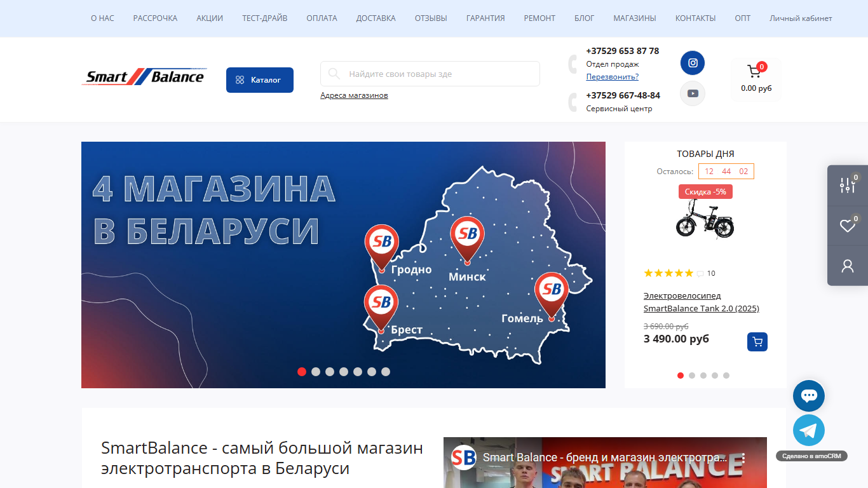Select second banner slider dot
The width and height of the screenshot is (868, 488).
316,372
